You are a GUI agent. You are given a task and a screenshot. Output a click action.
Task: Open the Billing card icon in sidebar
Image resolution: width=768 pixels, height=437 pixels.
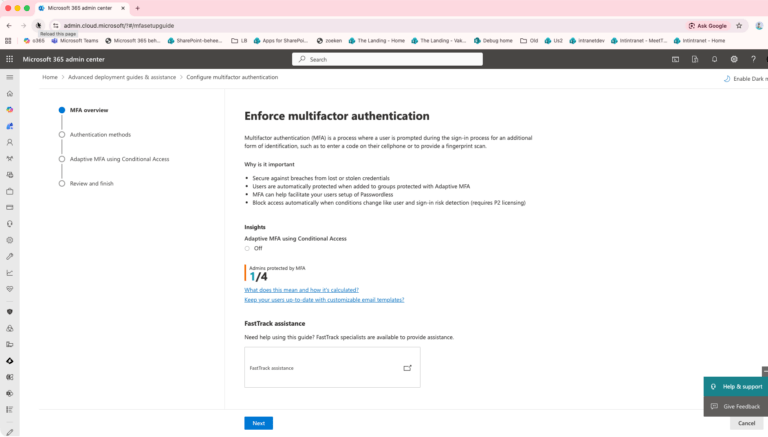click(x=9, y=208)
